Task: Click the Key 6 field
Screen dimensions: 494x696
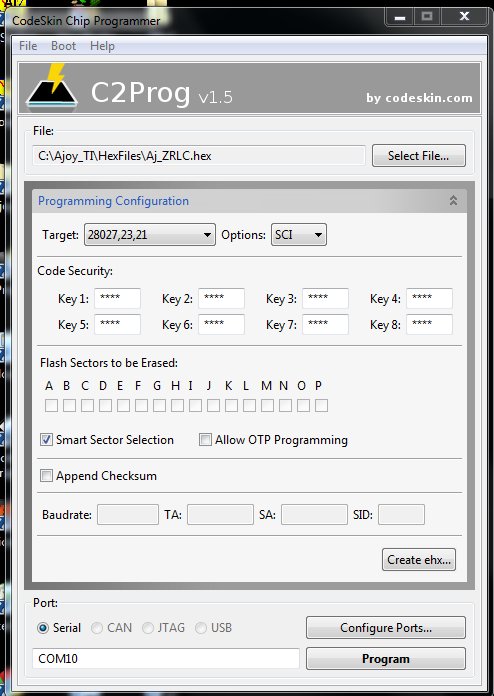Action: tap(221, 324)
